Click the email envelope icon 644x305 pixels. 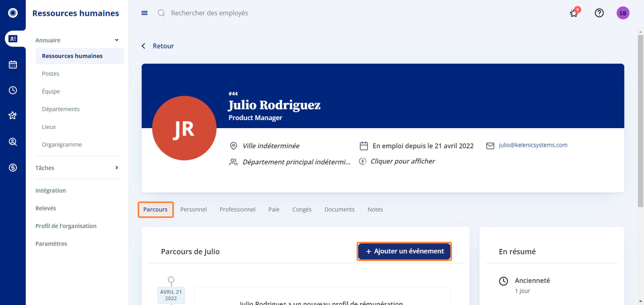point(490,146)
